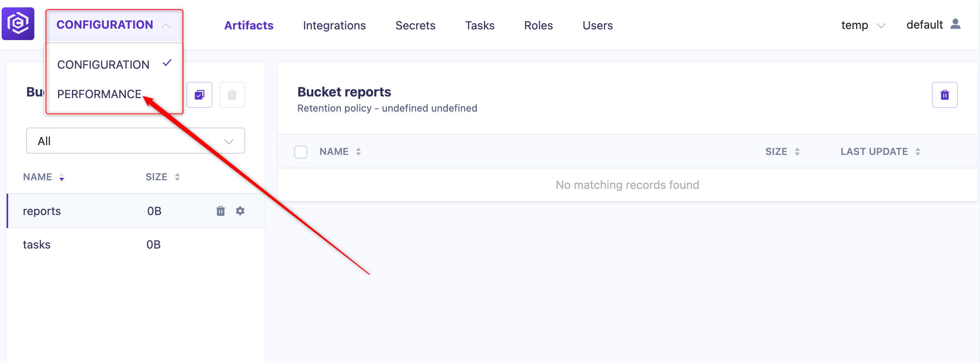The width and height of the screenshot is (980, 363).
Task: Open reports bucket settings gear icon
Action: click(240, 211)
